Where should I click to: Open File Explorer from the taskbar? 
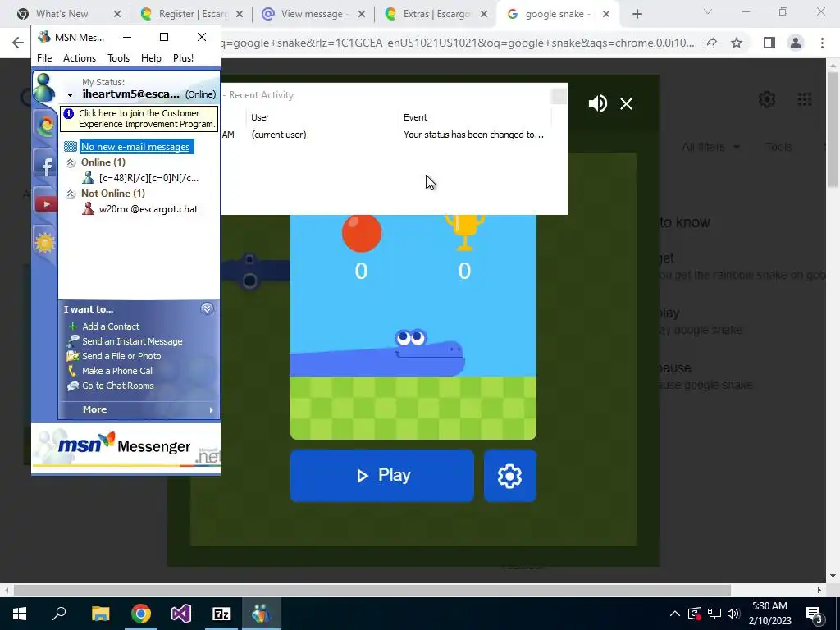(100, 614)
